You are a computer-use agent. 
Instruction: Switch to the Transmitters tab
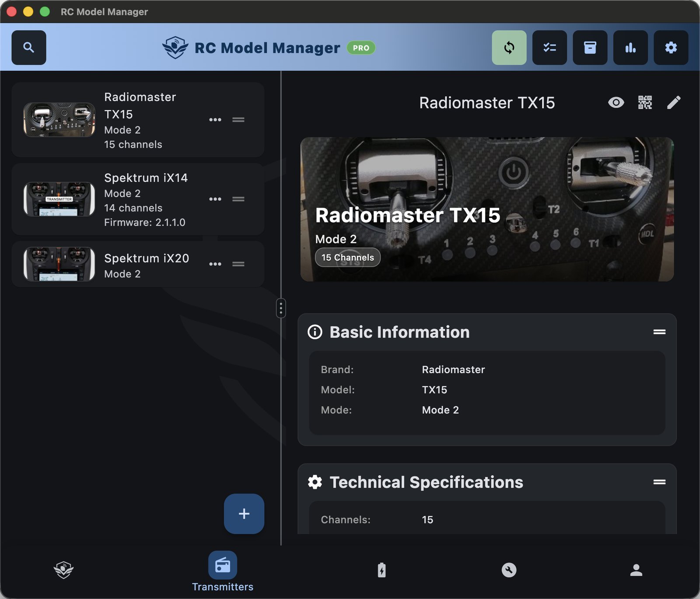tap(223, 572)
